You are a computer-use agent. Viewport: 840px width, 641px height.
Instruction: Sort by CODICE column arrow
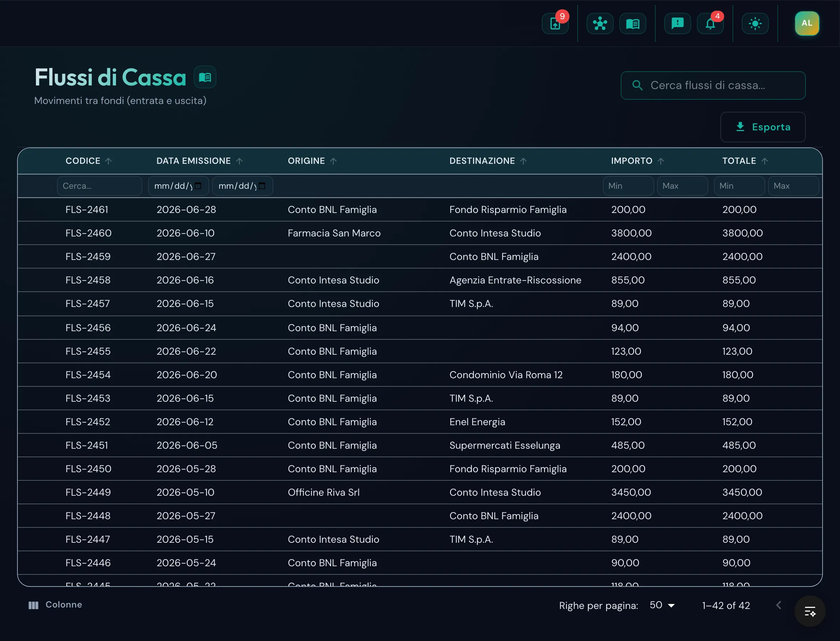click(108, 161)
